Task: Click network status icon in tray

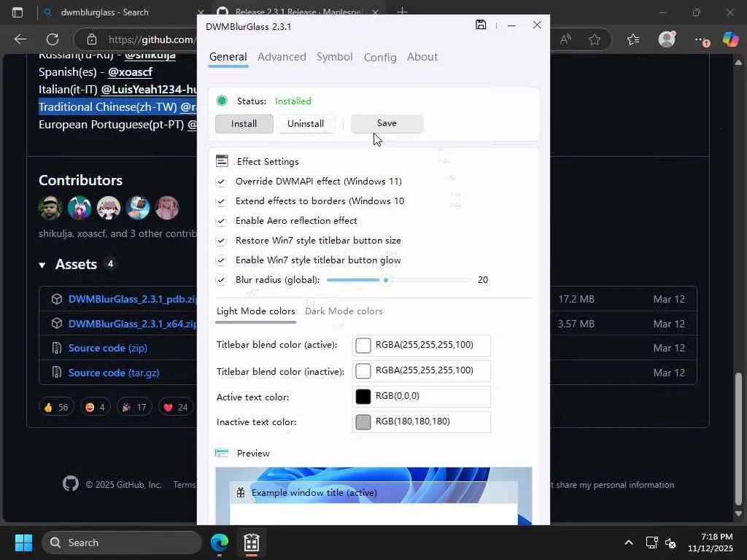Action: pos(651,542)
